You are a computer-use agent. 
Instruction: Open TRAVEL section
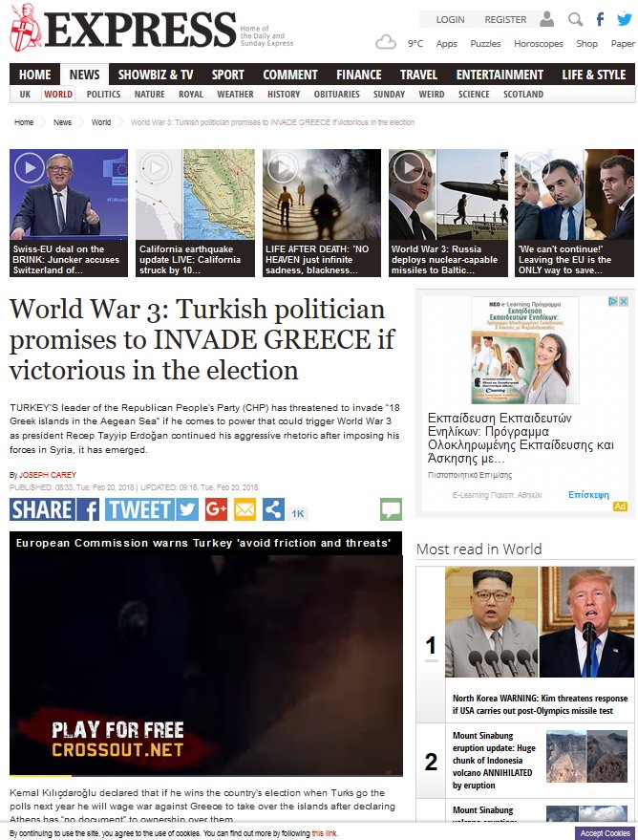point(418,75)
